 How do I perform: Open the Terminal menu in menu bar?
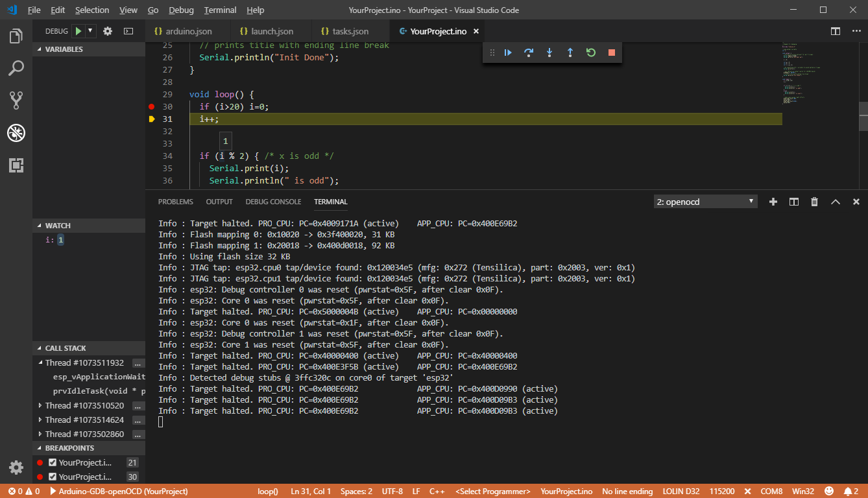220,10
